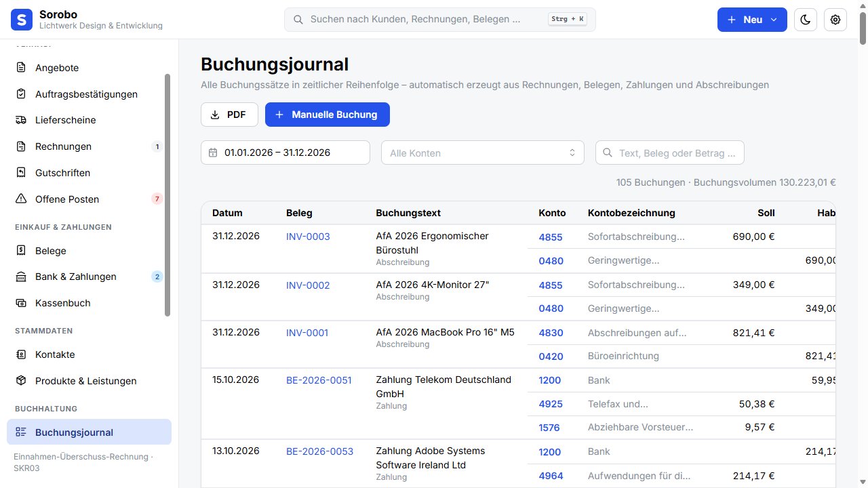Open Beleg link INV-0002
The image size is (868, 488).
[x=308, y=285]
